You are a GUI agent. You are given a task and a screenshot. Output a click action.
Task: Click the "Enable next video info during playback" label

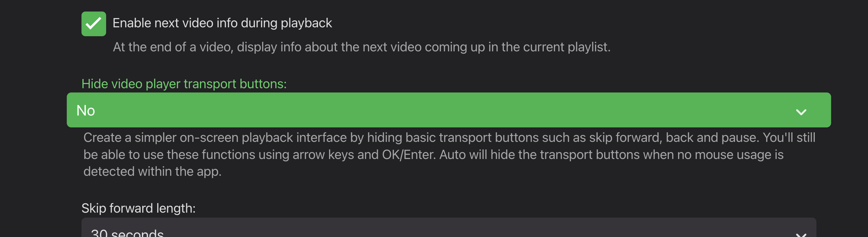(222, 23)
